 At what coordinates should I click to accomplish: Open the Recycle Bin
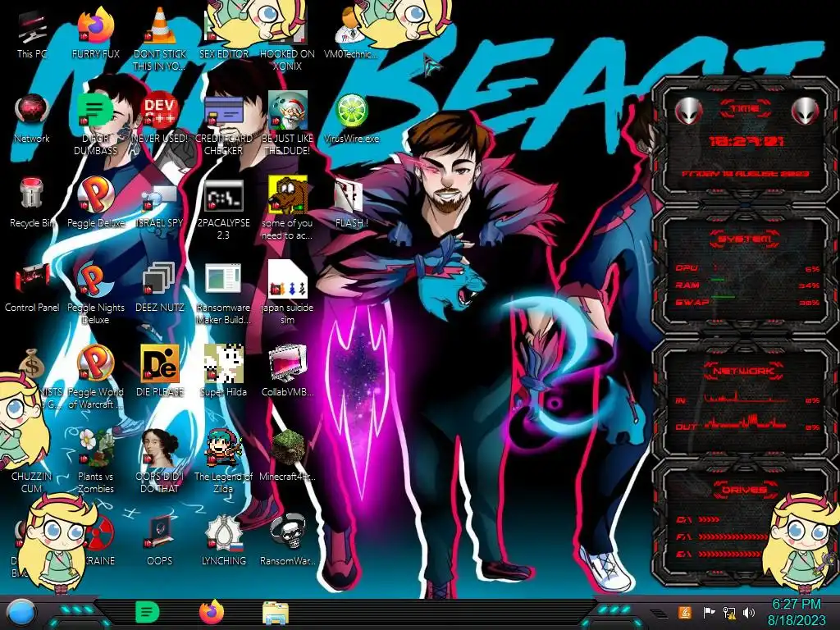[x=32, y=203]
